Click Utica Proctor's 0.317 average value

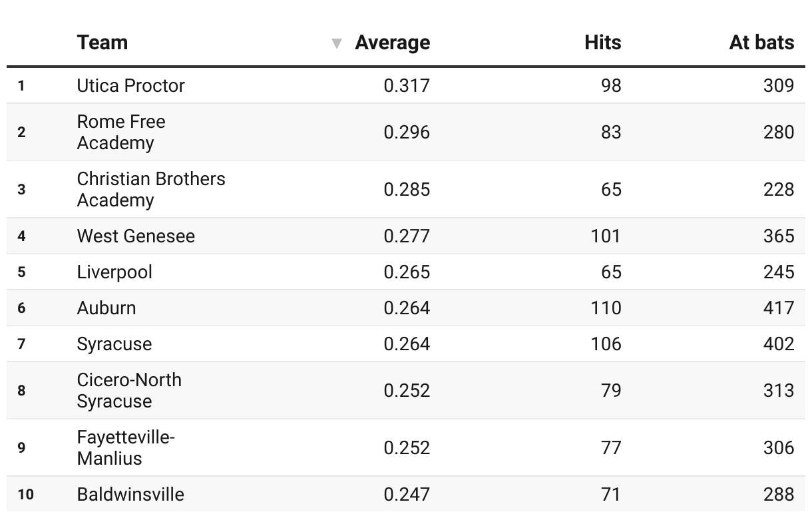(407, 85)
